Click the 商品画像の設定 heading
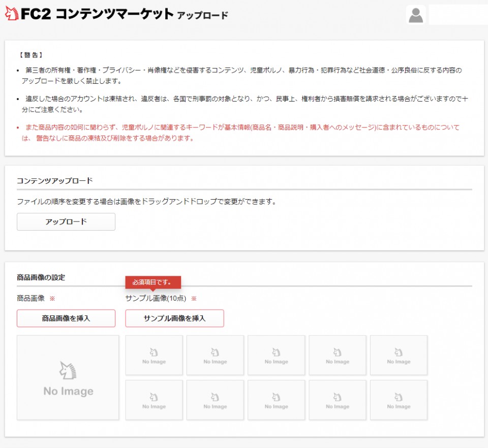 tap(41, 277)
